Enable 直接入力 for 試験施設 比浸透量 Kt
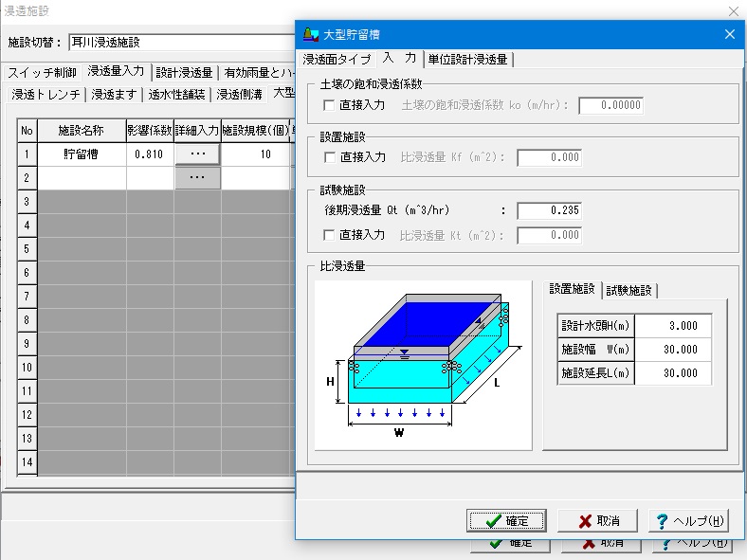 click(329, 235)
